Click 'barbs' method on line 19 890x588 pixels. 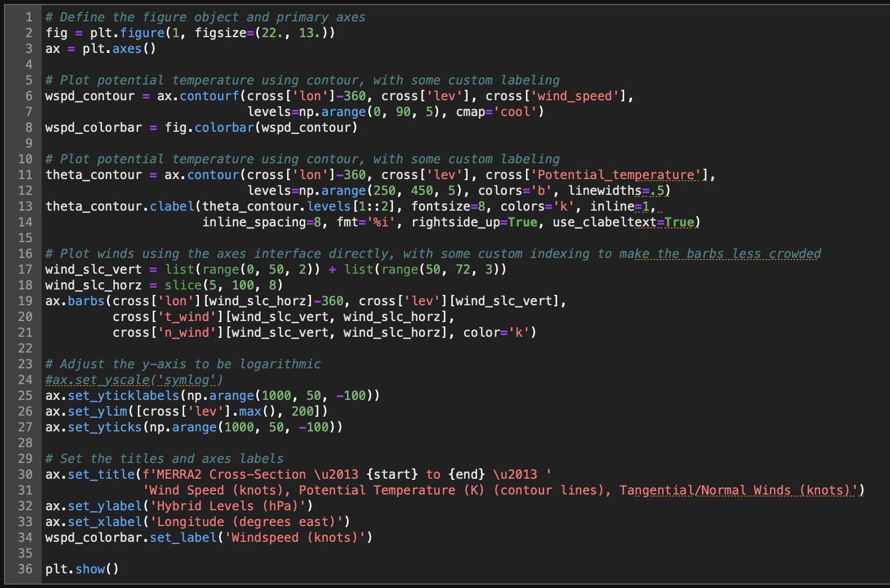coord(86,301)
